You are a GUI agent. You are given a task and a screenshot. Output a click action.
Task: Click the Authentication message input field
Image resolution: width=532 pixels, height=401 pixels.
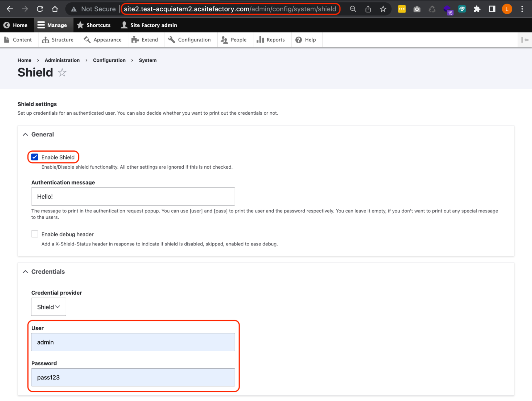point(133,196)
